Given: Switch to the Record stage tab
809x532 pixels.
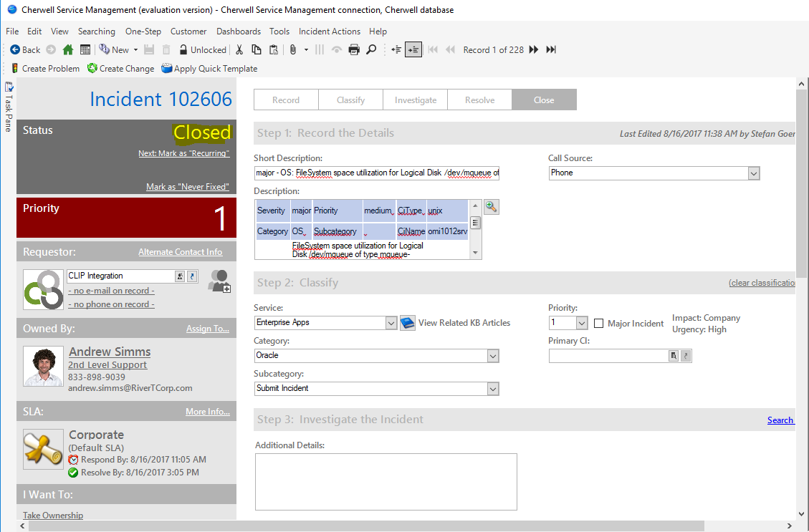Looking at the screenshot, I should (286, 100).
